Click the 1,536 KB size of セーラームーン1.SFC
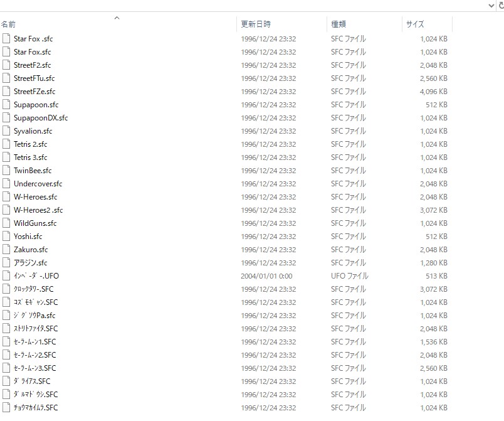 tap(434, 342)
